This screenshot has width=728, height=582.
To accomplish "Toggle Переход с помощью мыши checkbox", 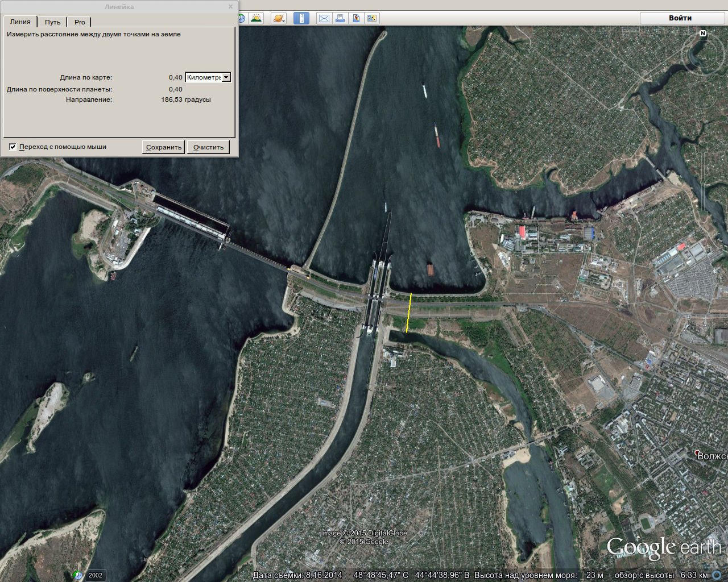I will [x=13, y=147].
